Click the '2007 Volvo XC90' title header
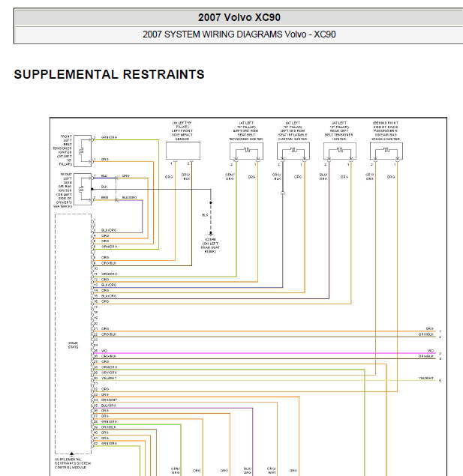This screenshot has height=476, width=463. (239, 17)
